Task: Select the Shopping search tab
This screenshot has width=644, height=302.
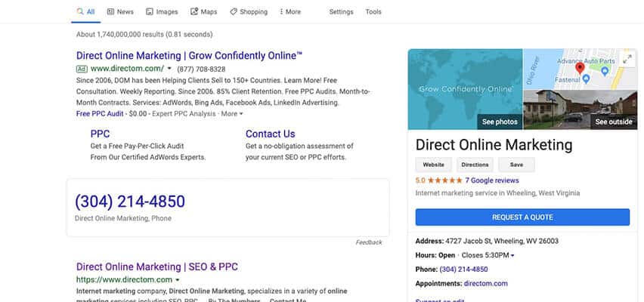Action: (249, 12)
